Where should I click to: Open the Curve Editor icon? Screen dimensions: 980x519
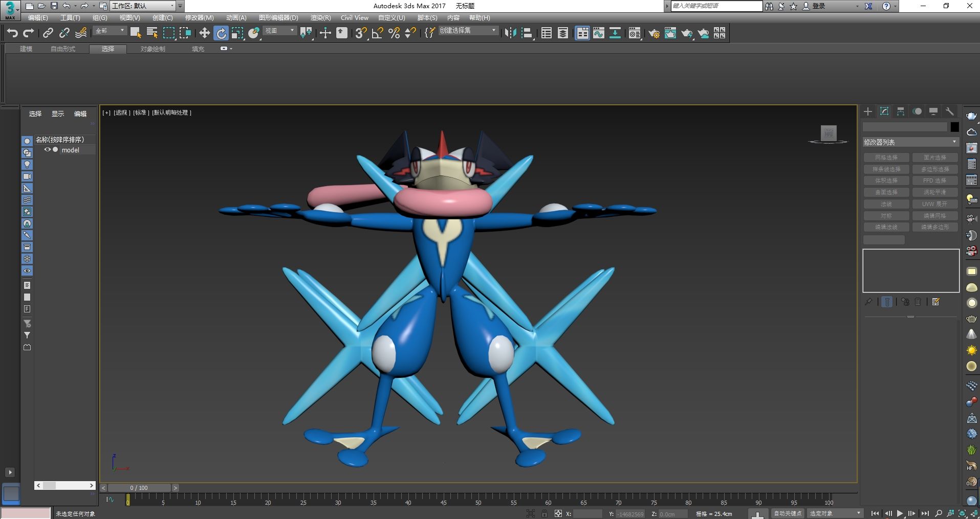(599, 33)
